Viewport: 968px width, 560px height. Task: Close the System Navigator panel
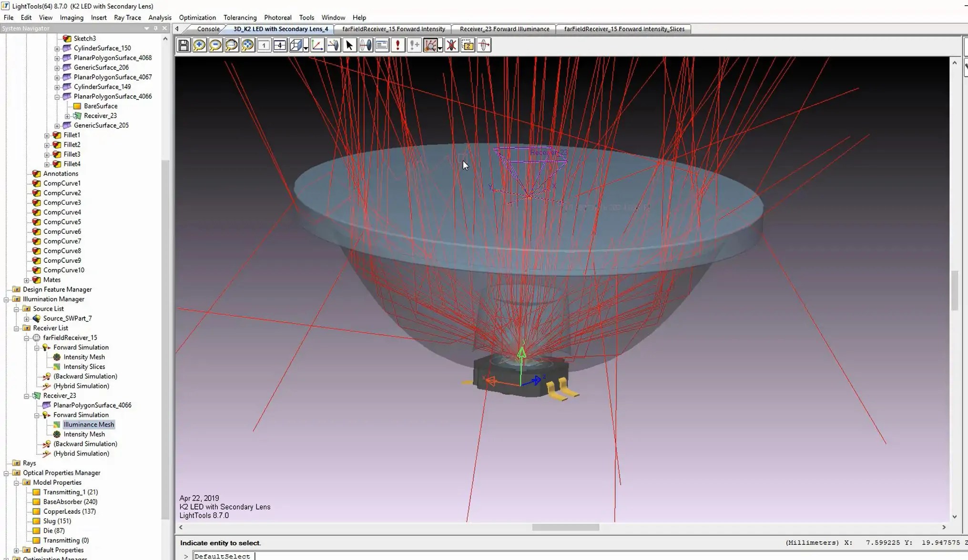tap(164, 28)
